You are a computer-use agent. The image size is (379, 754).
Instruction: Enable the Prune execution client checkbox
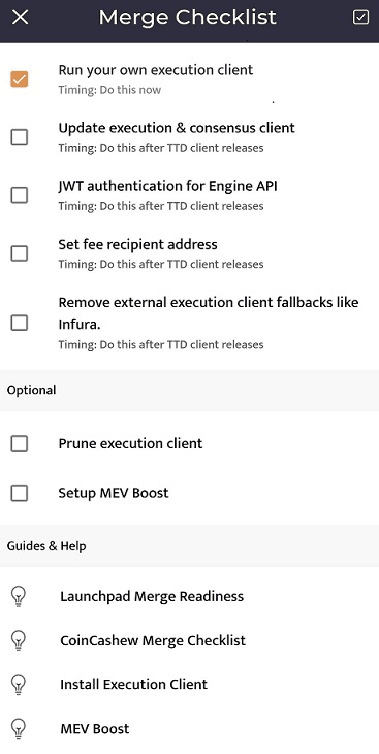pyautogui.click(x=19, y=443)
